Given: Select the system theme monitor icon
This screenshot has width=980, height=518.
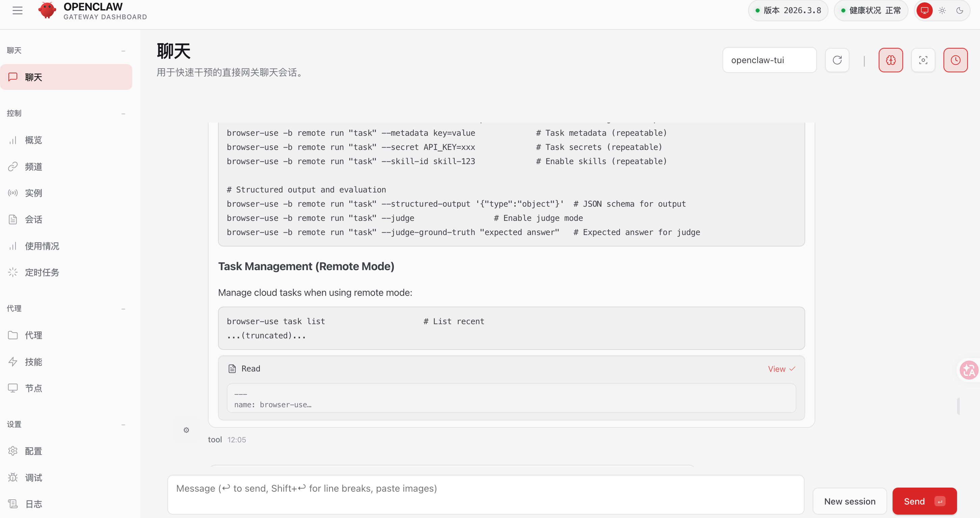Looking at the screenshot, I should pyautogui.click(x=924, y=10).
